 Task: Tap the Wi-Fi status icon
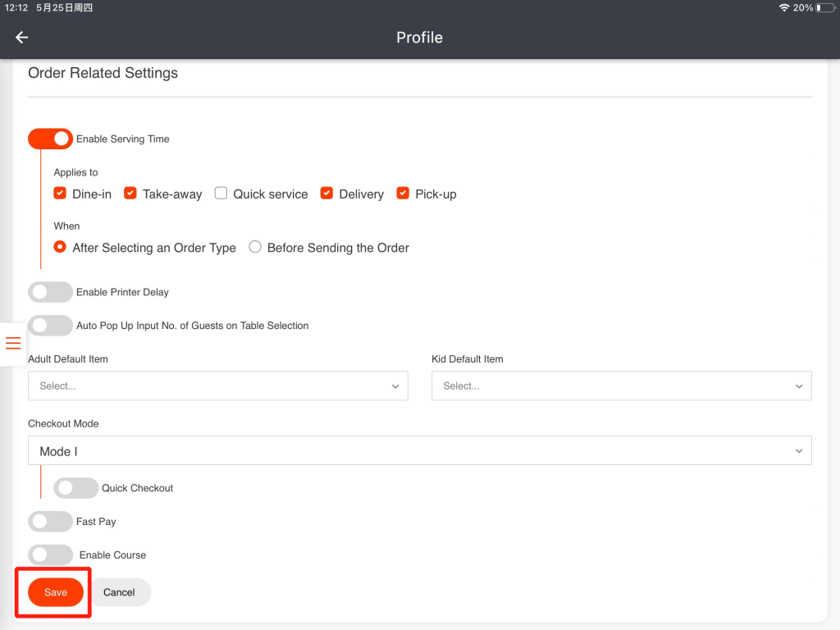783,7
